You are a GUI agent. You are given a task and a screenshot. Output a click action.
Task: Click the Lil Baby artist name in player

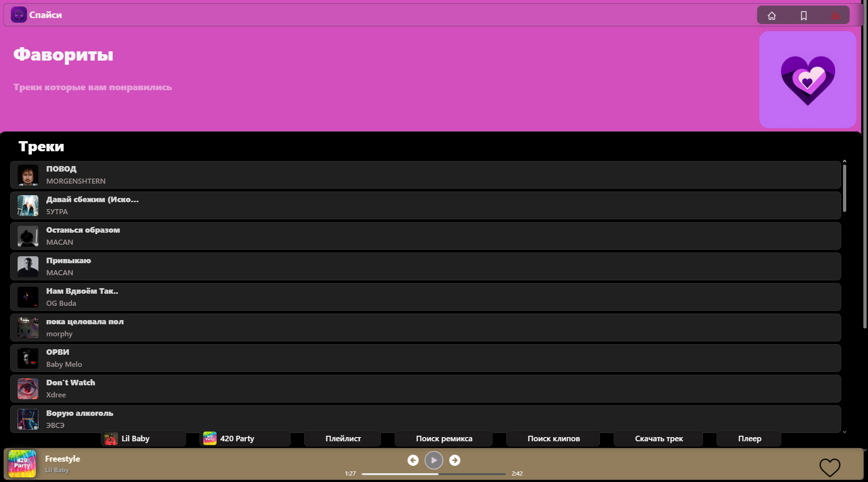(x=57, y=470)
